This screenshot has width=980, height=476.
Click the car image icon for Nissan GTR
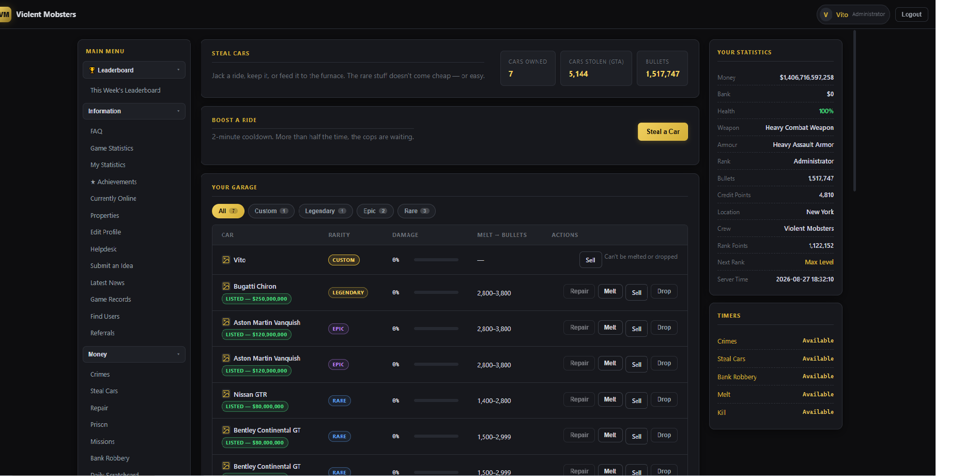click(x=226, y=394)
